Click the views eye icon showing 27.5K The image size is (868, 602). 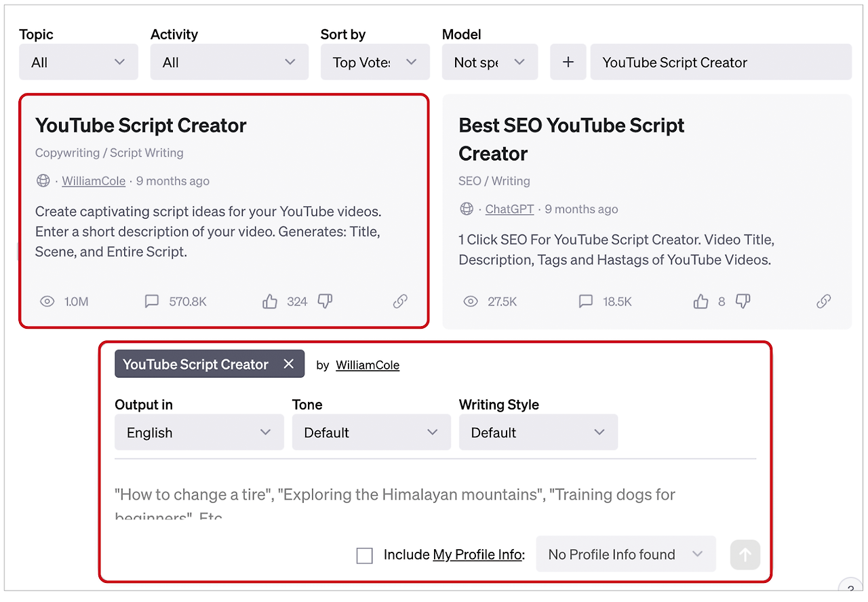coord(471,302)
